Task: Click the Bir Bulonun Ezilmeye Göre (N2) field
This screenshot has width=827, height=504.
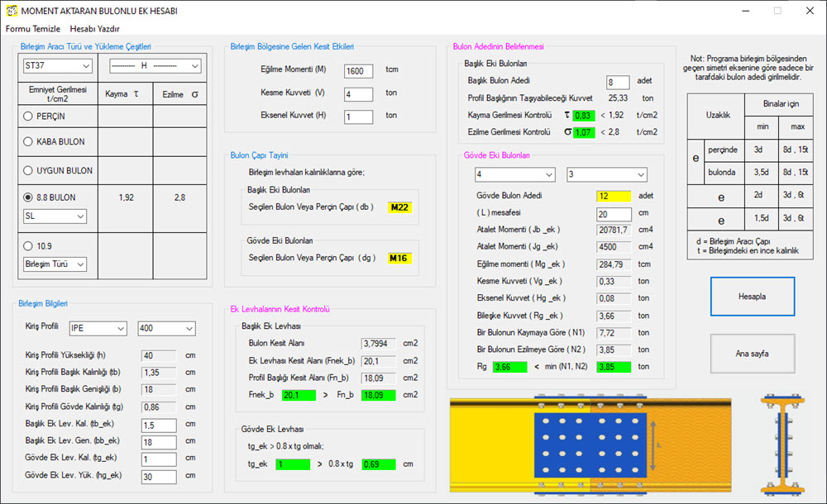Action: 614,350
